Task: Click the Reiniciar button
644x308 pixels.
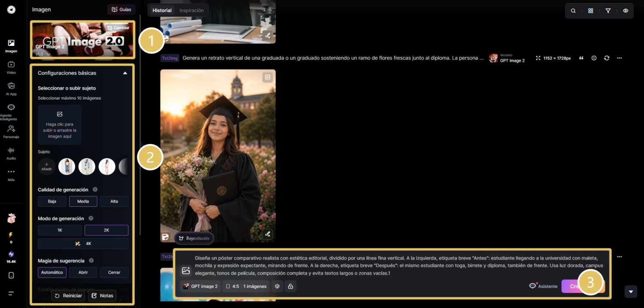Action: (x=68, y=296)
